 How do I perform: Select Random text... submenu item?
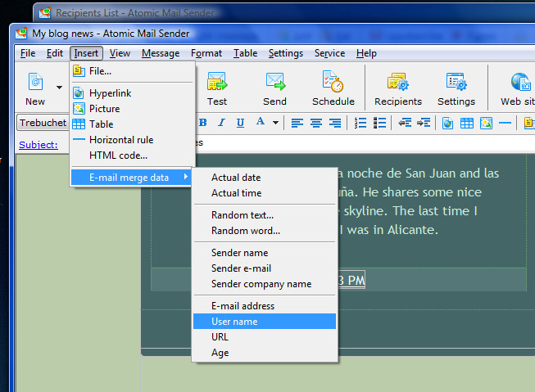[265, 215]
